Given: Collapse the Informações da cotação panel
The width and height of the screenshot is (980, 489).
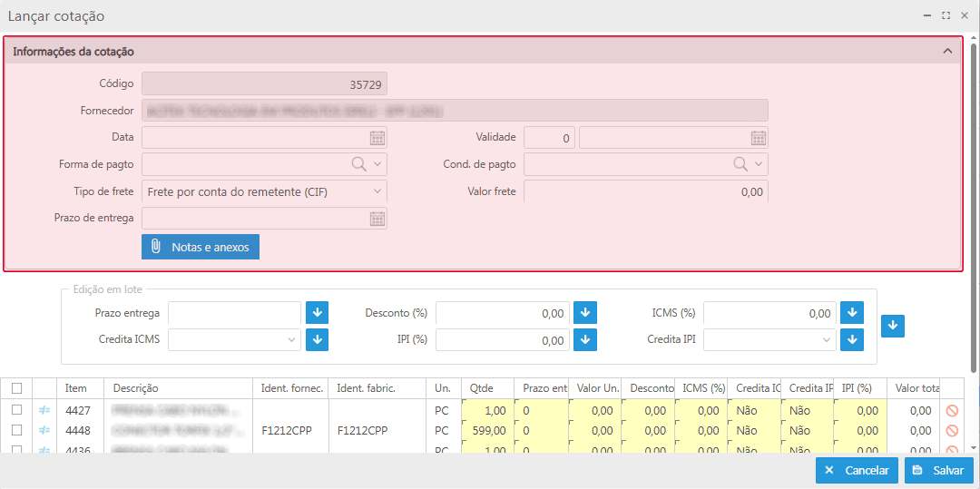Looking at the screenshot, I should click(948, 52).
